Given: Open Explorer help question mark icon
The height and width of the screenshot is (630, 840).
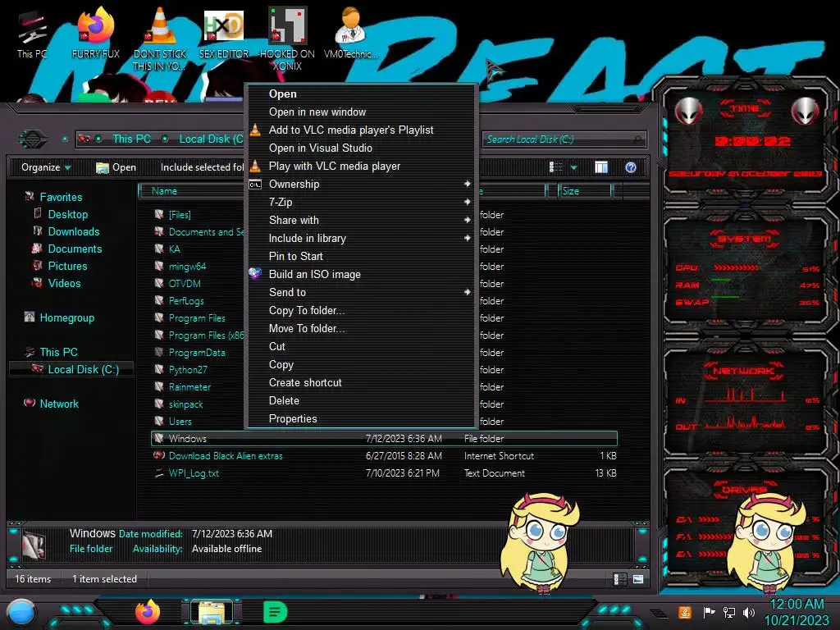Looking at the screenshot, I should [631, 167].
